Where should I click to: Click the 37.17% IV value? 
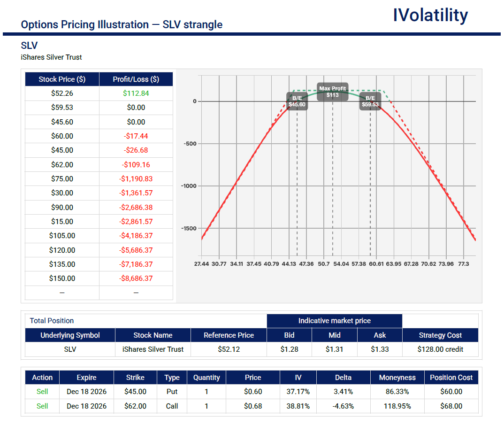pyautogui.click(x=298, y=392)
